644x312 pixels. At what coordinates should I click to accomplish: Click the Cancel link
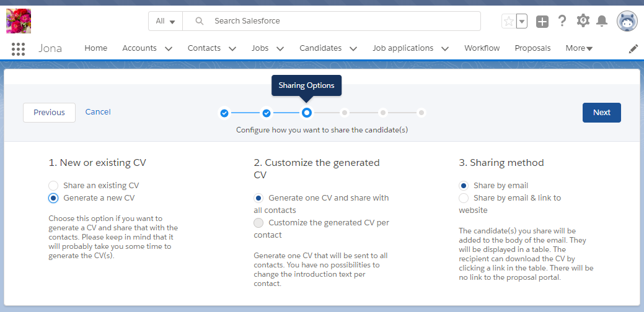pyautogui.click(x=98, y=112)
